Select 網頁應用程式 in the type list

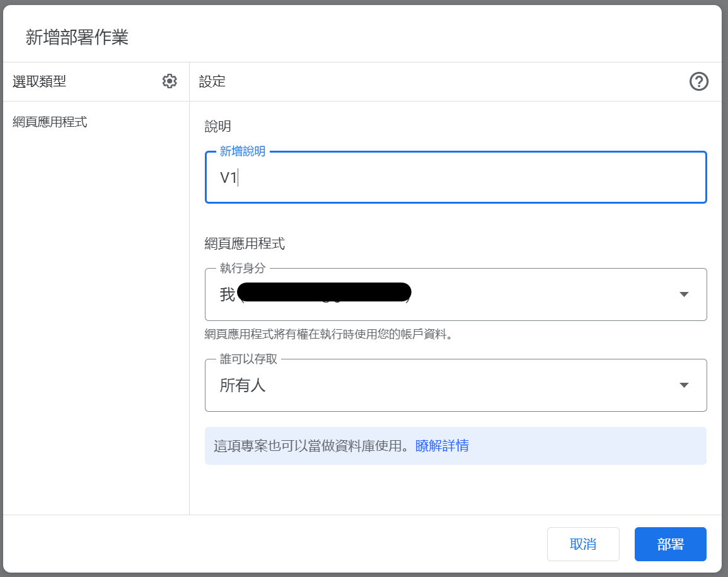coord(50,122)
